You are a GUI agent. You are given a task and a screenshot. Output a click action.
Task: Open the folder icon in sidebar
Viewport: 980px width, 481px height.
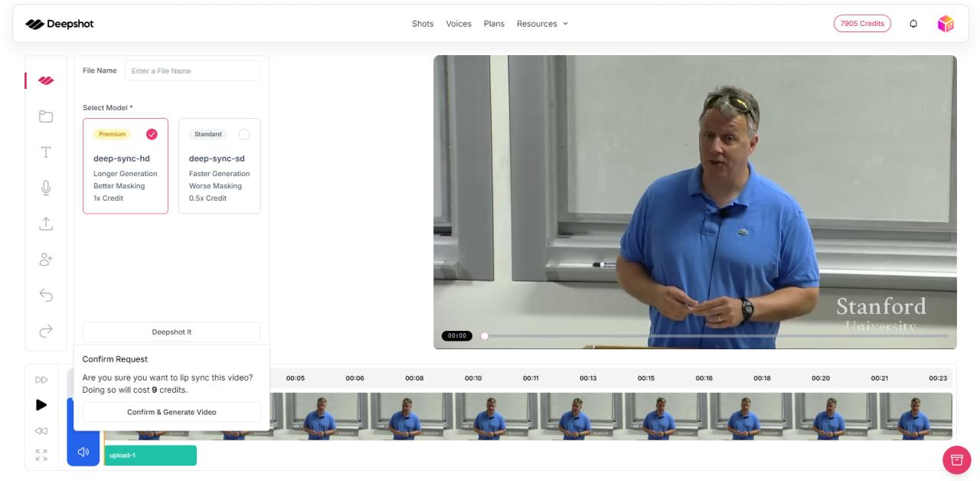(x=46, y=116)
